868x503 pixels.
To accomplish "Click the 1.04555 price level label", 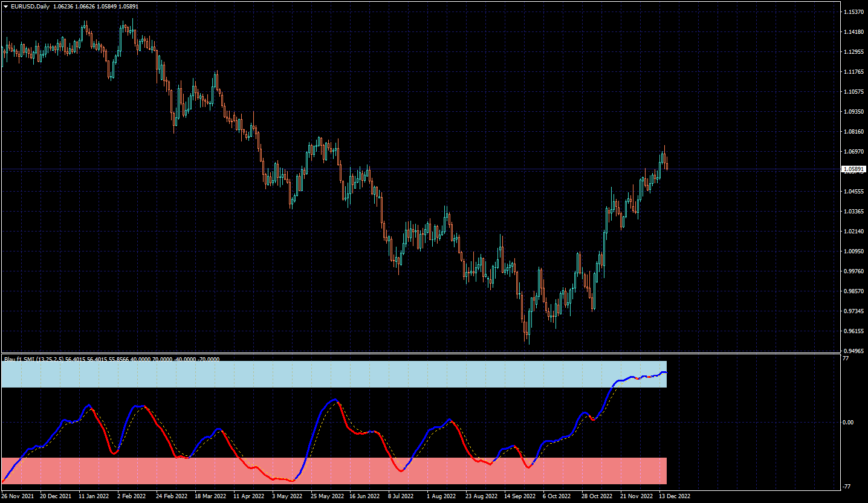I will pos(853,192).
